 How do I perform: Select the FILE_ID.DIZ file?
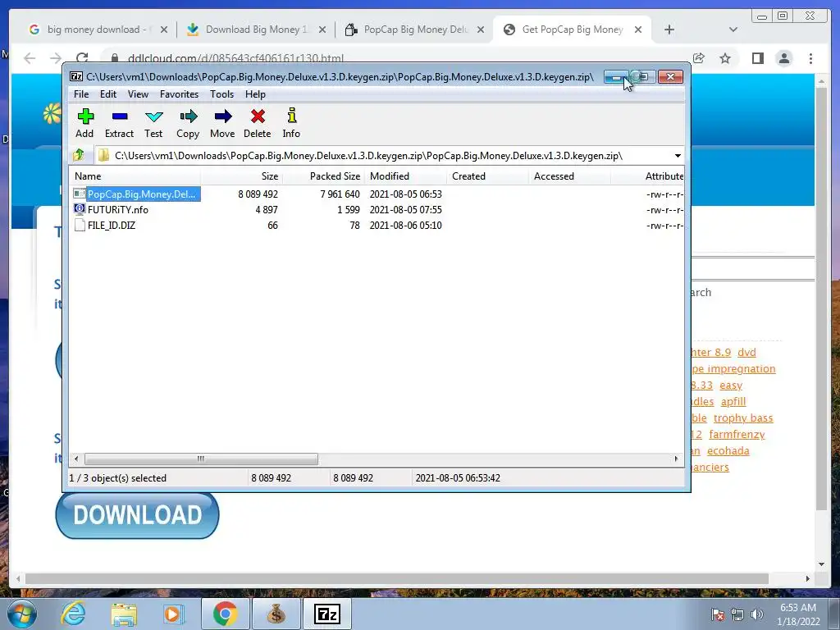coord(112,225)
